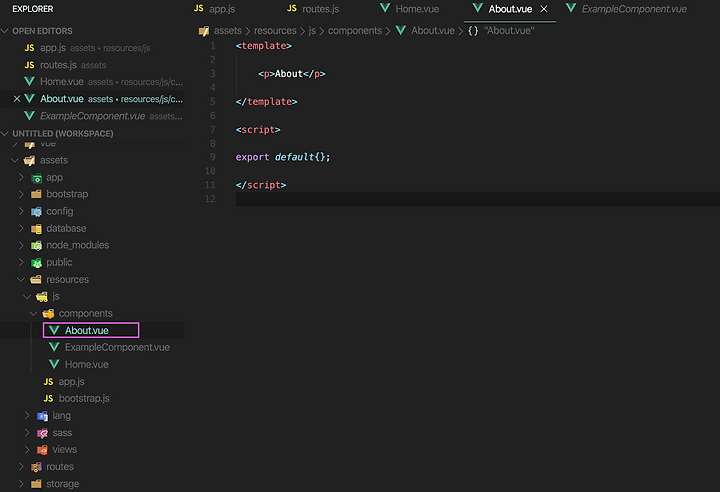Click 'resources' segment in the breadcrumb

275,31
